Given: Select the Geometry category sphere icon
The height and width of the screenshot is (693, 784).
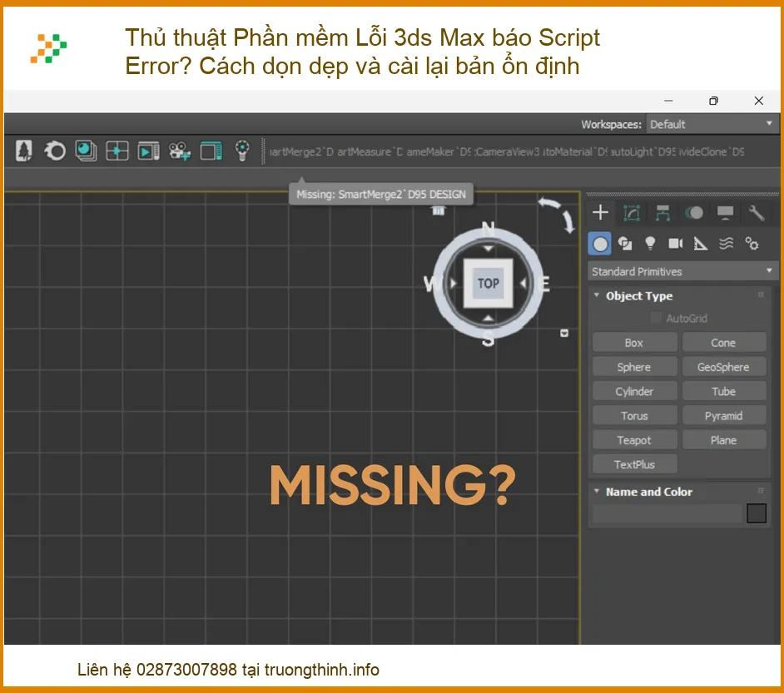Looking at the screenshot, I should (599, 244).
